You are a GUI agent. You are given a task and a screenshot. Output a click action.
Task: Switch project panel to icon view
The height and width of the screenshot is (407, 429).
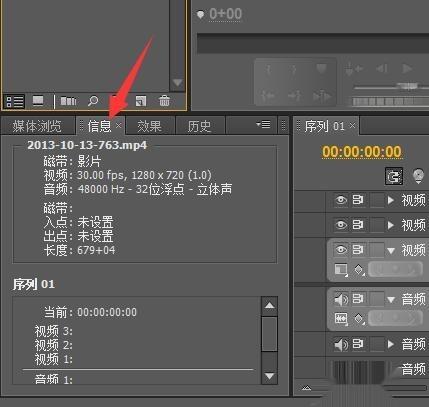coord(38,101)
